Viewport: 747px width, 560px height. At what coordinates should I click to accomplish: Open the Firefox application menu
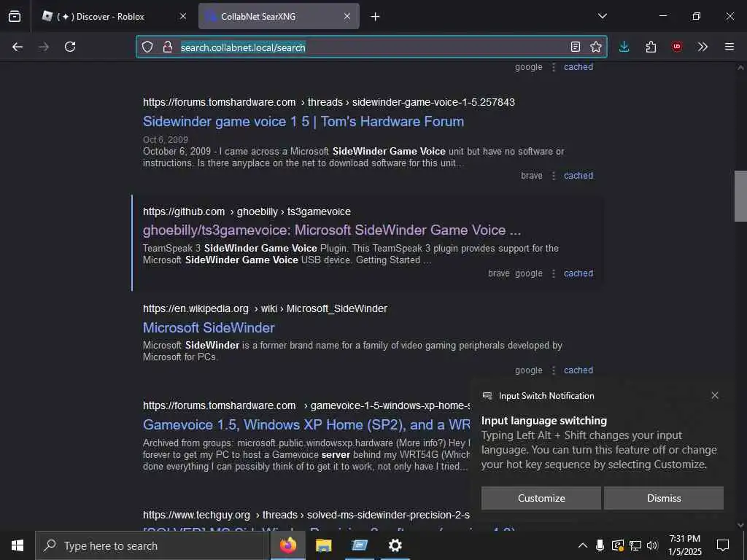729,47
